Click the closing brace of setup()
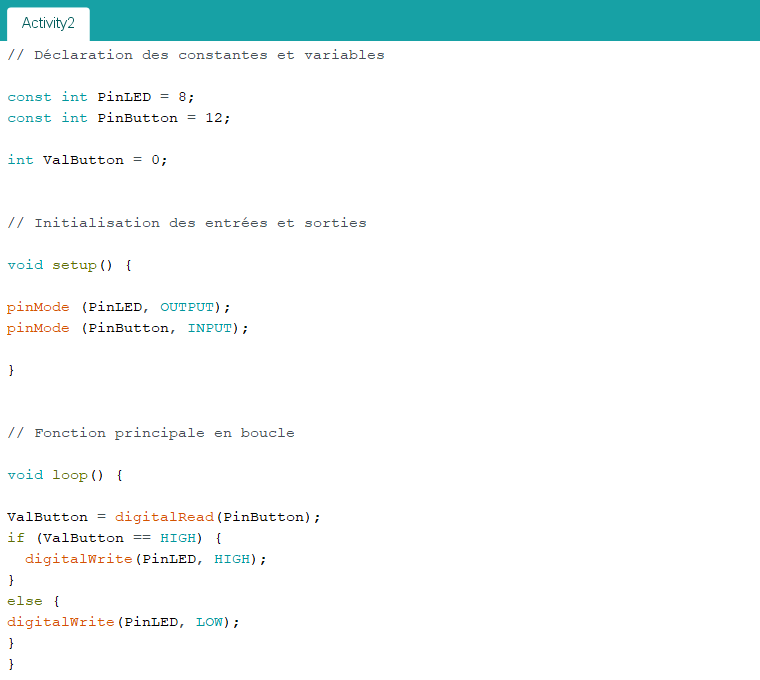 tap(11, 370)
